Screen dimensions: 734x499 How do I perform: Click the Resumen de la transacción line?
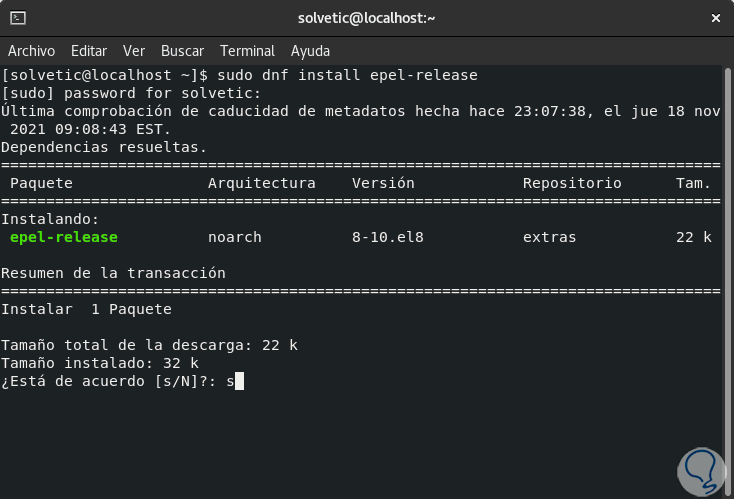click(x=113, y=273)
